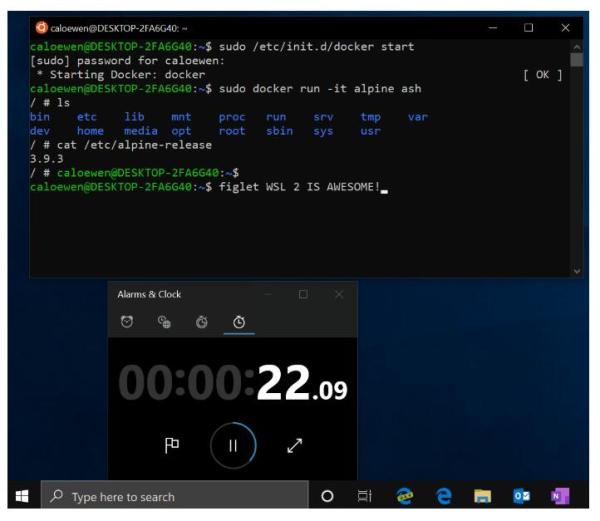Click the 'root' directory in terminal listing

[232, 131]
